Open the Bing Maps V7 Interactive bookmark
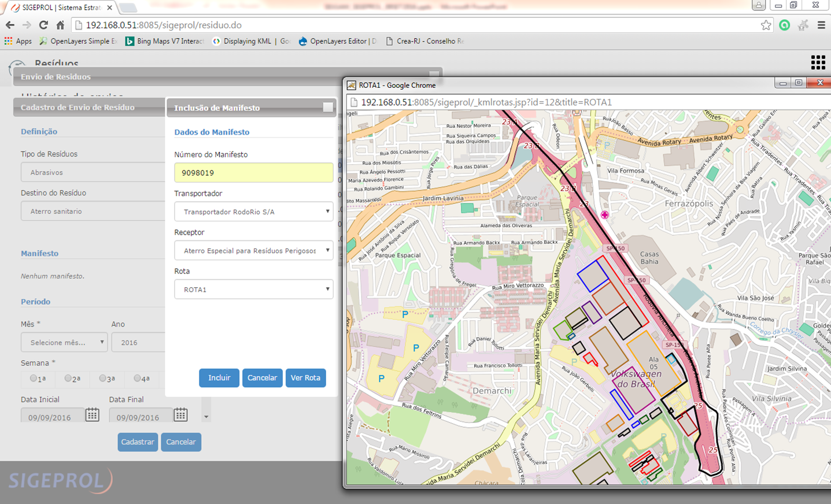The height and width of the screenshot is (504, 831). [165, 41]
